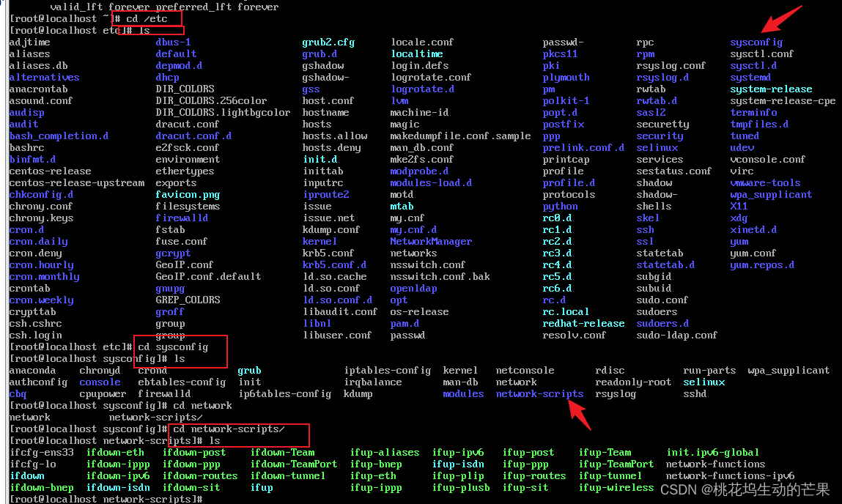Click the "rsyslog.conf" file name
Viewport: 842px width, 504px height.
click(671, 65)
